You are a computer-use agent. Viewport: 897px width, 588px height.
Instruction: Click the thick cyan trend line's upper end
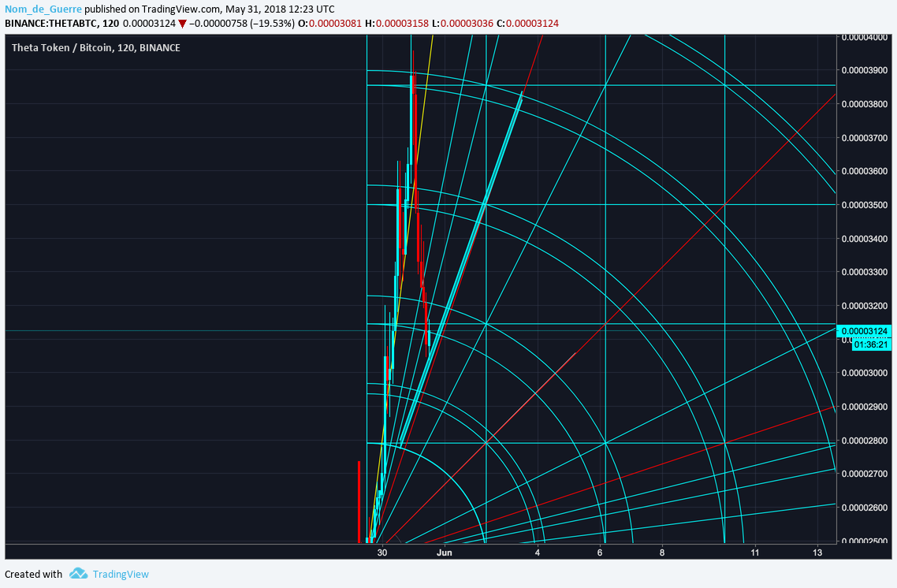click(x=520, y=95)
